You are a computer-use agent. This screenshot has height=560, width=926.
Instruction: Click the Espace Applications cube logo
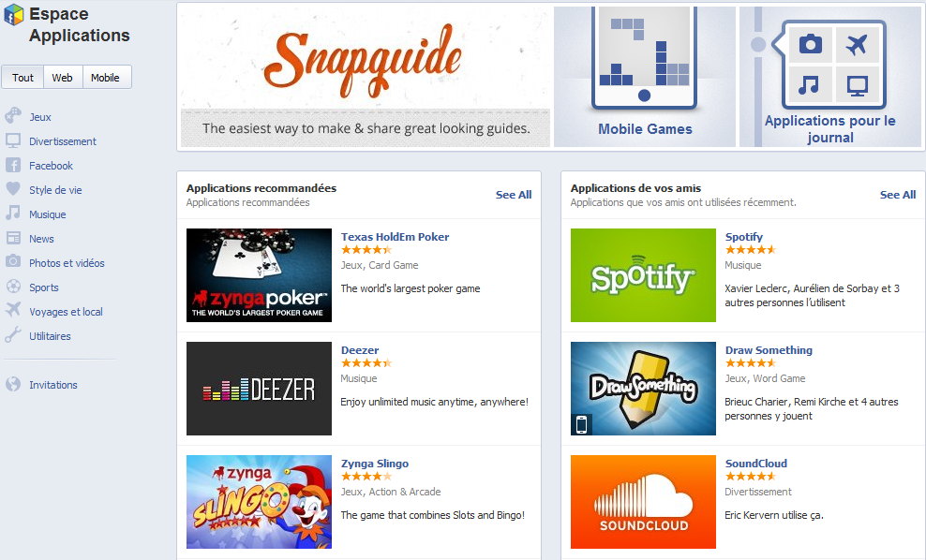coord(13,15)
